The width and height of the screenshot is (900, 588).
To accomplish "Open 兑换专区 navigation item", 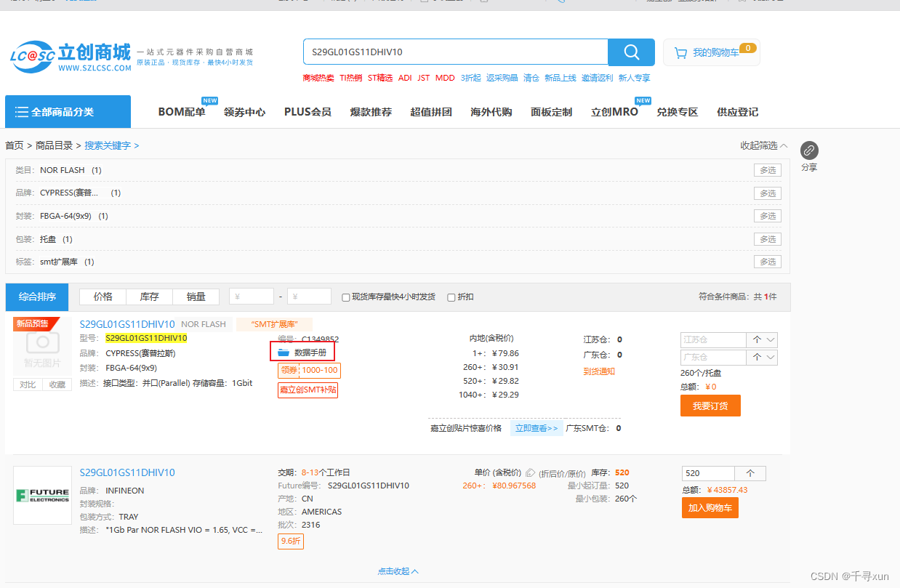I will 677,112.
